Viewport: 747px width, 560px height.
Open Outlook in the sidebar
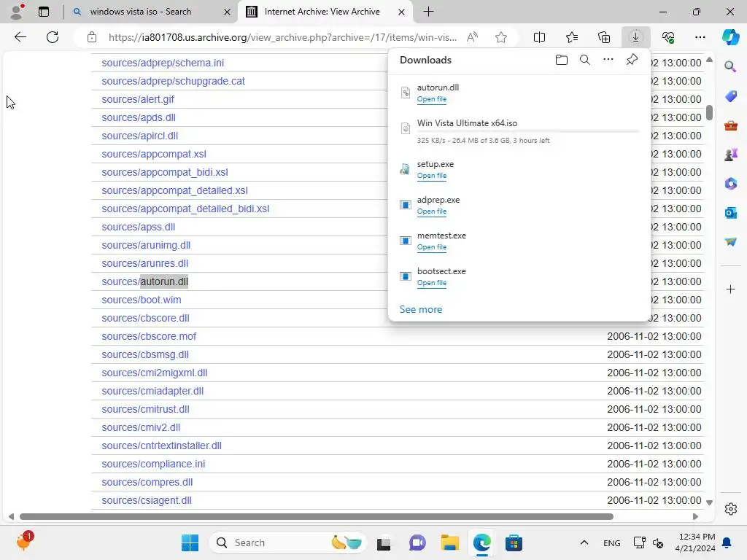[x=730, y=212]
